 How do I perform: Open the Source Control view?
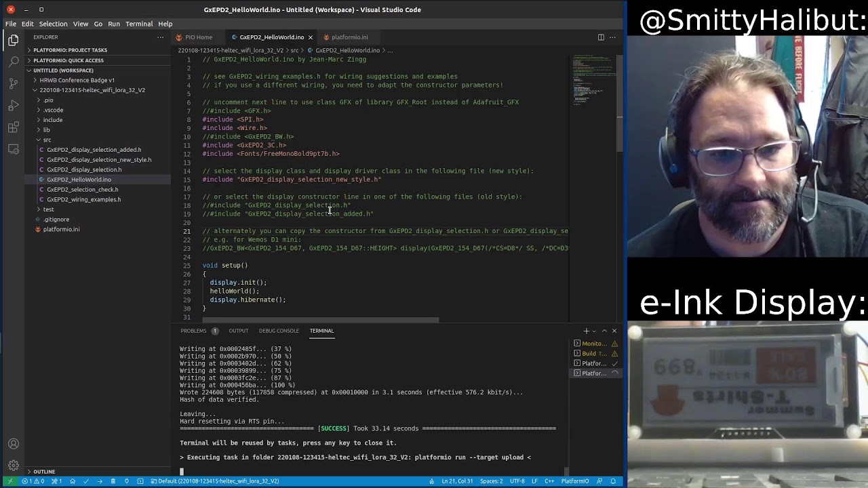(x=14, y=83)
